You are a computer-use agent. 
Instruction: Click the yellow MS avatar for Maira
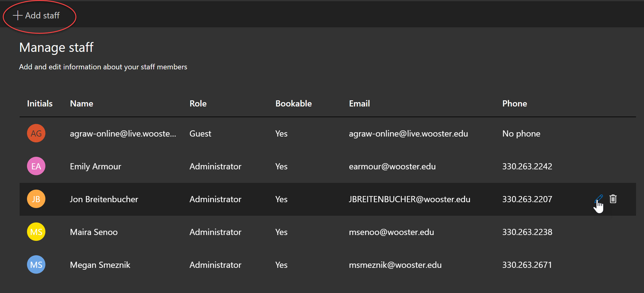coord(36,232)
